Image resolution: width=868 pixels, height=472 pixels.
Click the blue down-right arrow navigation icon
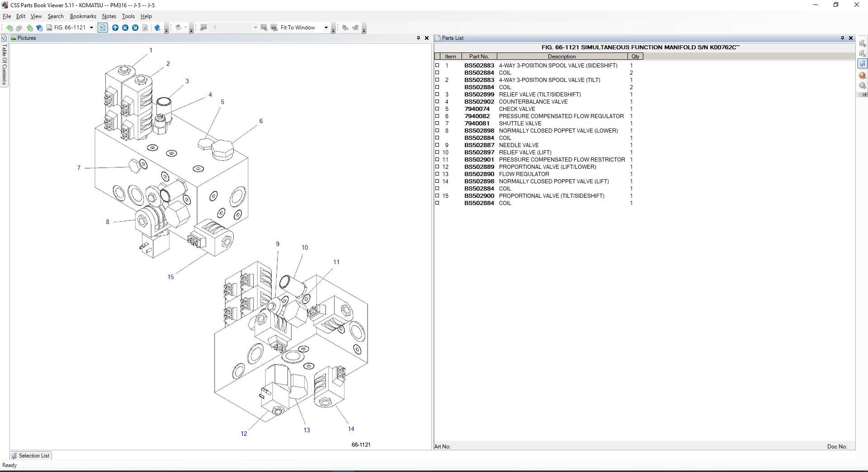click(135, 28)
